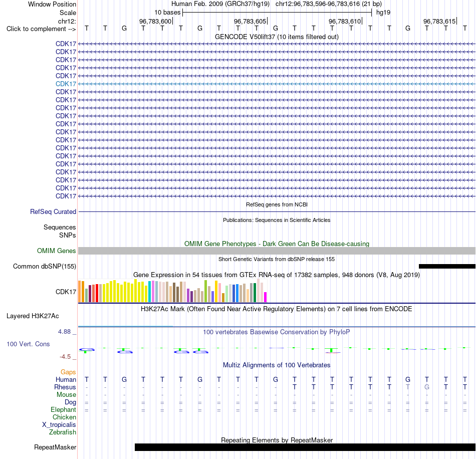This screenshot has width=476, height=459.
Task: Click the Rhesus species label
Action: click(x=65, y=387)
